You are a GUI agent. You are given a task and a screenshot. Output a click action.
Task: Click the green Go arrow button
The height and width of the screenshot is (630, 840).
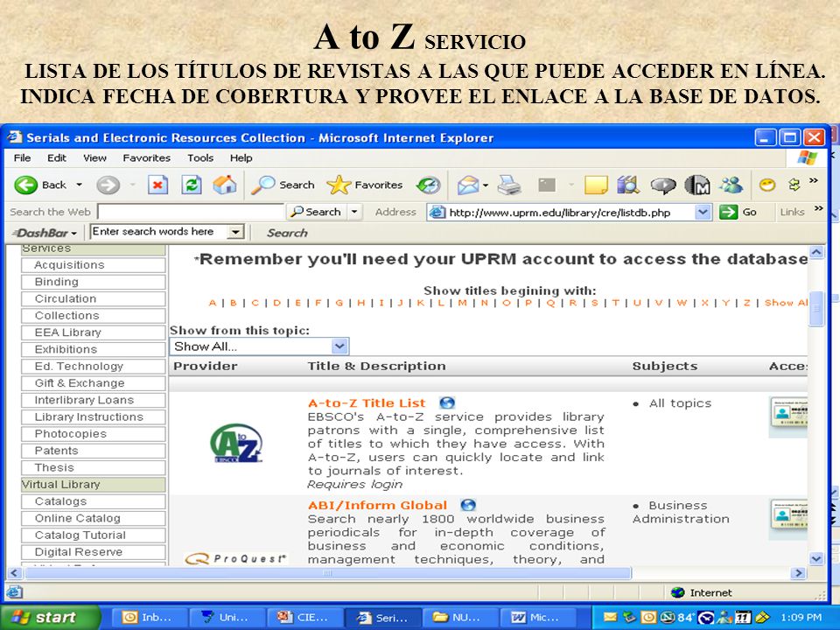[729, 212]
